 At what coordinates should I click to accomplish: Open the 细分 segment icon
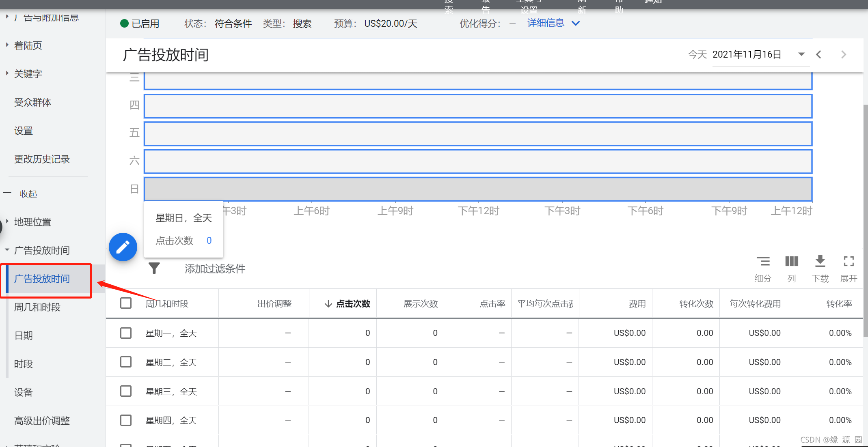(763, 261)
